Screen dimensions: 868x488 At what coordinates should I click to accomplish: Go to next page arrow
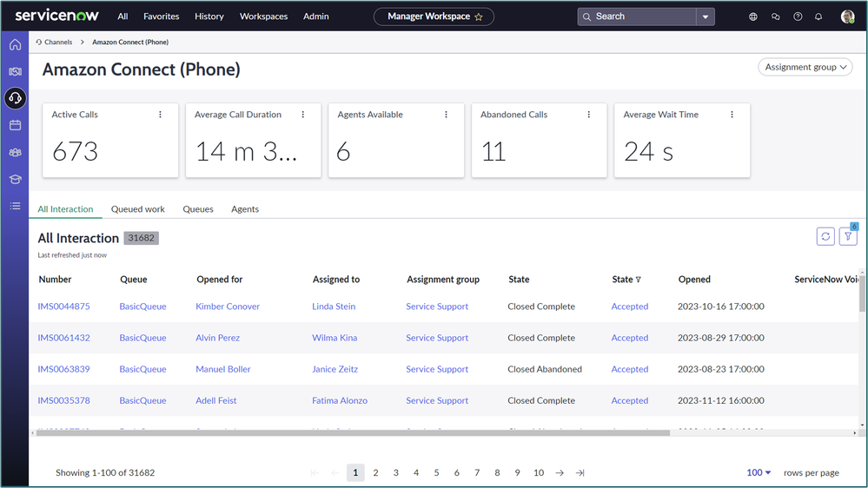(560, 472)
